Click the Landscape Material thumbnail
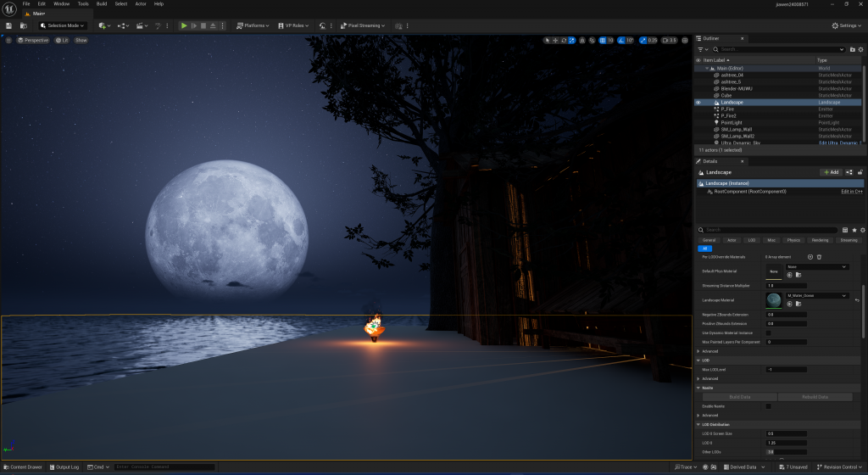 pos(773,299)
